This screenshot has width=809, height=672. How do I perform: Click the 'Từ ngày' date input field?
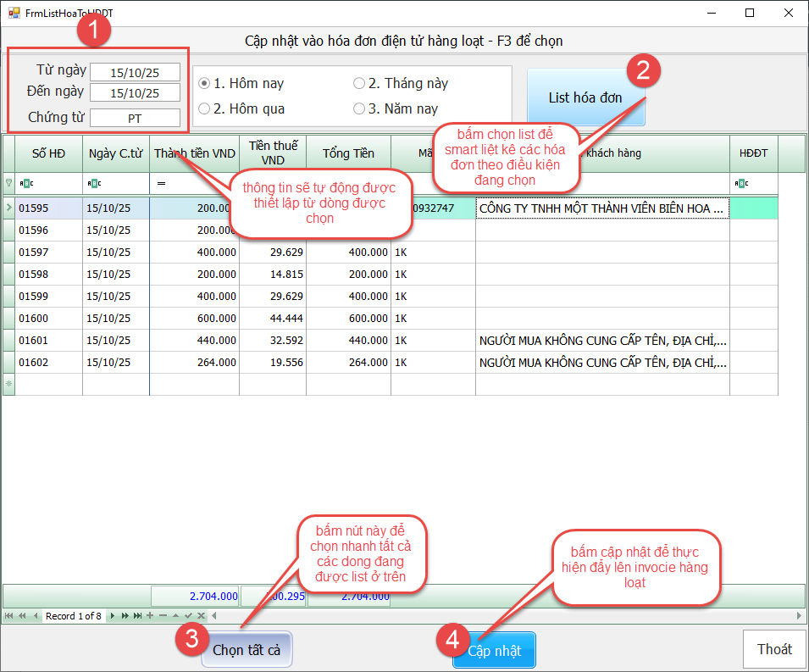click(x=136, y=72)
